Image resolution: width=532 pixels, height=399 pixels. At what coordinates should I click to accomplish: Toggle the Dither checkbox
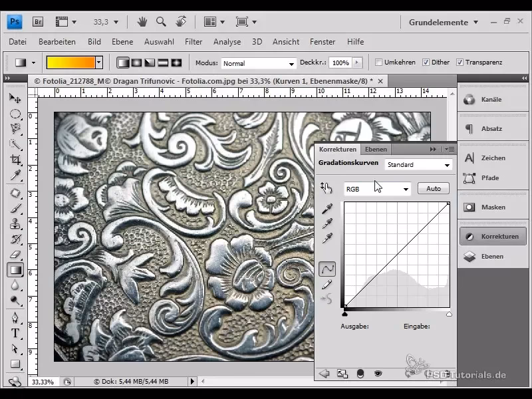(426, 63)
